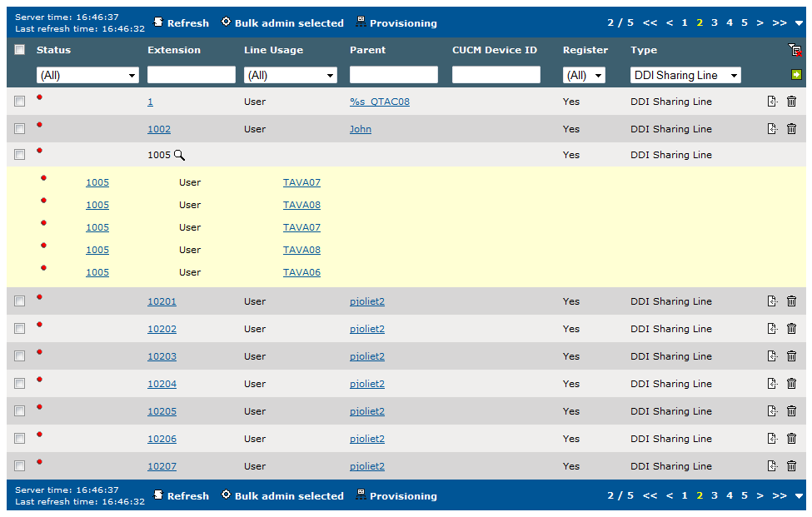Click the bottom Bulk admin selected button
Image resolution: width=812 pixels, height=517 pixels.
point(283,495)
